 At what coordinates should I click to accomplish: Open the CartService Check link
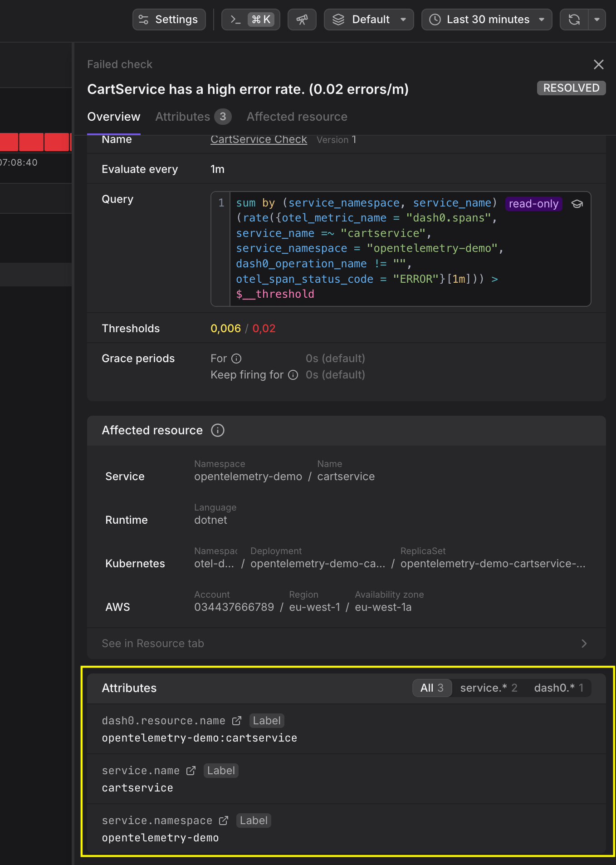(x=259, y=139)
